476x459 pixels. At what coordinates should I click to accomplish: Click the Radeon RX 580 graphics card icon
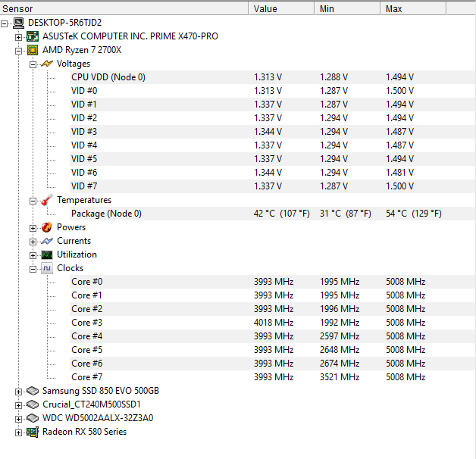point(33,432)
